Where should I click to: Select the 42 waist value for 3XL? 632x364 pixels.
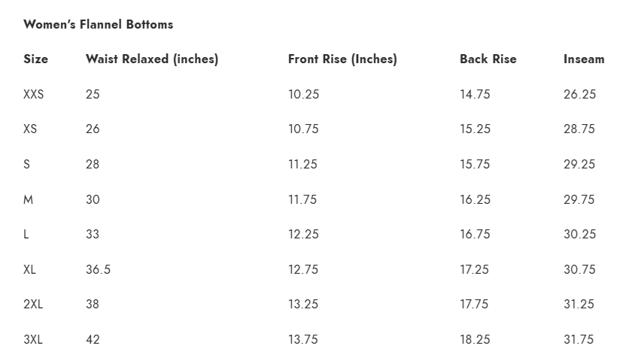pos(93,339)
